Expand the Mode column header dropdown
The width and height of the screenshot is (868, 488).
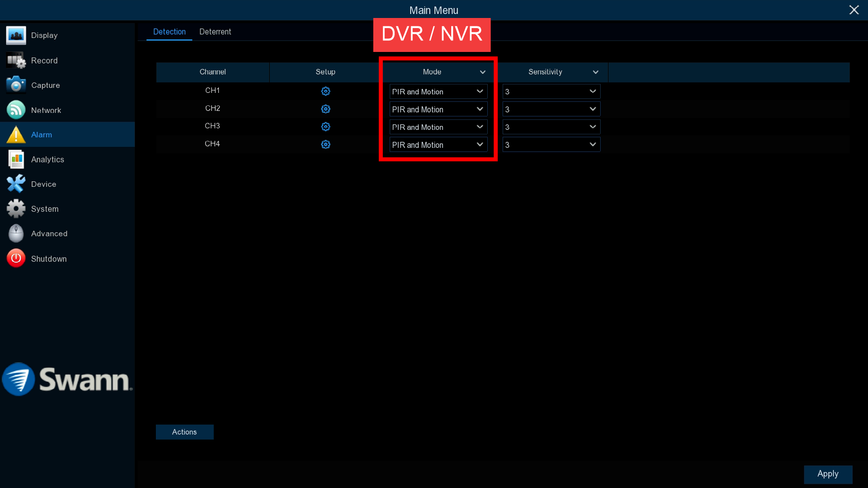pos(483,72)
